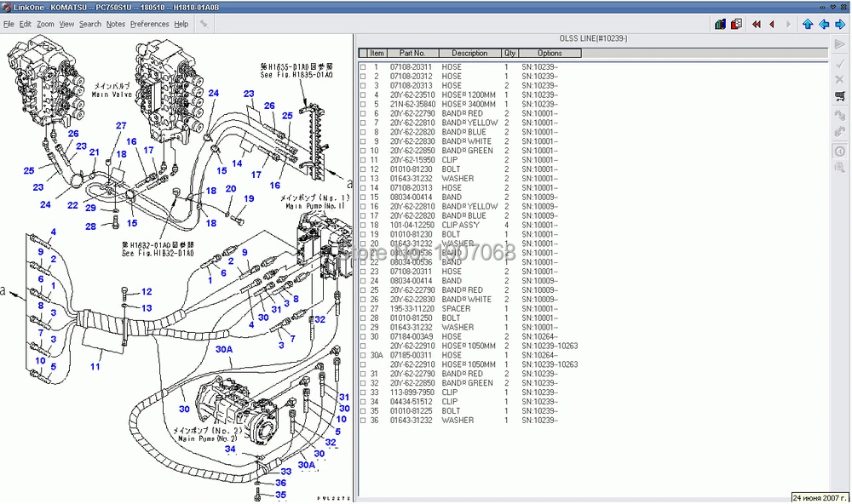The image size is (852, 504).
Task: Click the pin icon next to Help menu
Action: click(204, 24)
